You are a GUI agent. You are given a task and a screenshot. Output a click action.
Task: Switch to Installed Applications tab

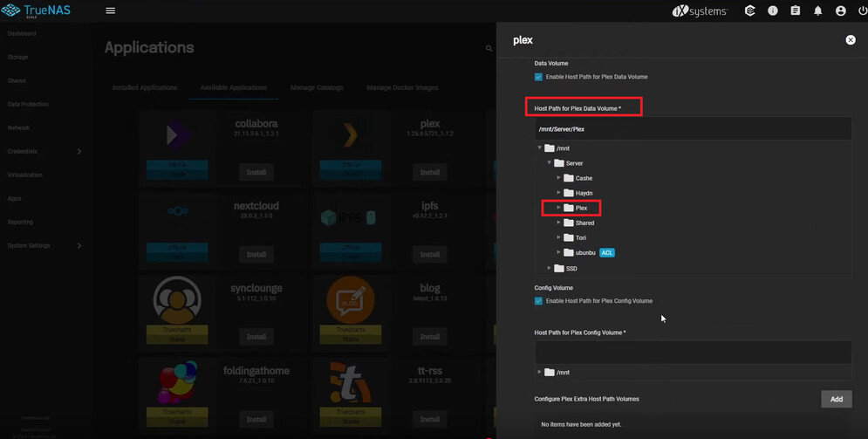[145, 87]
